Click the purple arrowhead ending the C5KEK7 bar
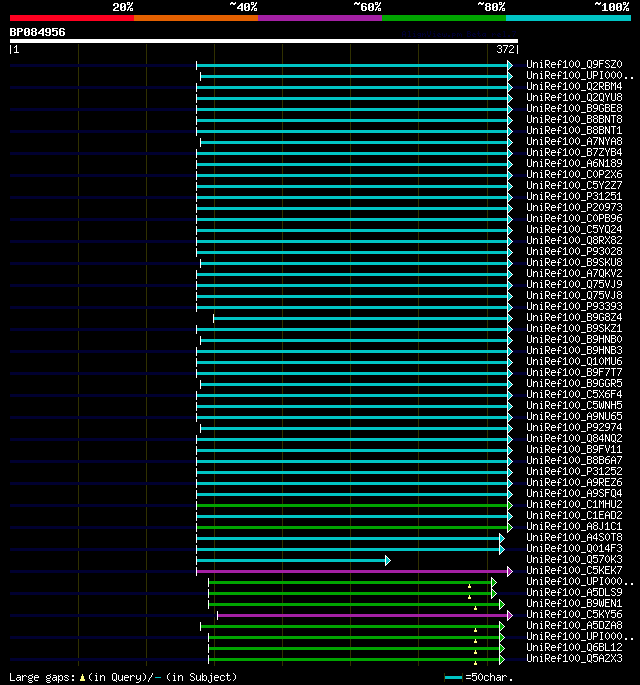 [x=510, y=571]
